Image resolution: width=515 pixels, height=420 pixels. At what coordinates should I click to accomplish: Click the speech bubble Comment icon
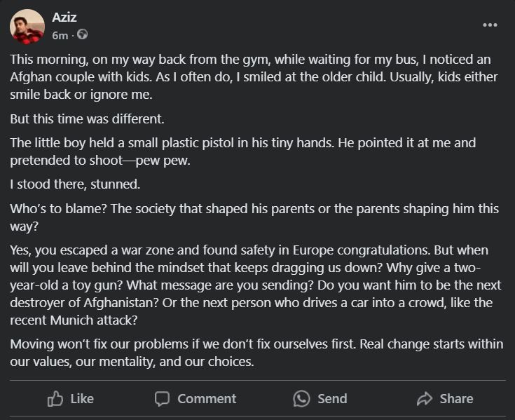point(162,399)
